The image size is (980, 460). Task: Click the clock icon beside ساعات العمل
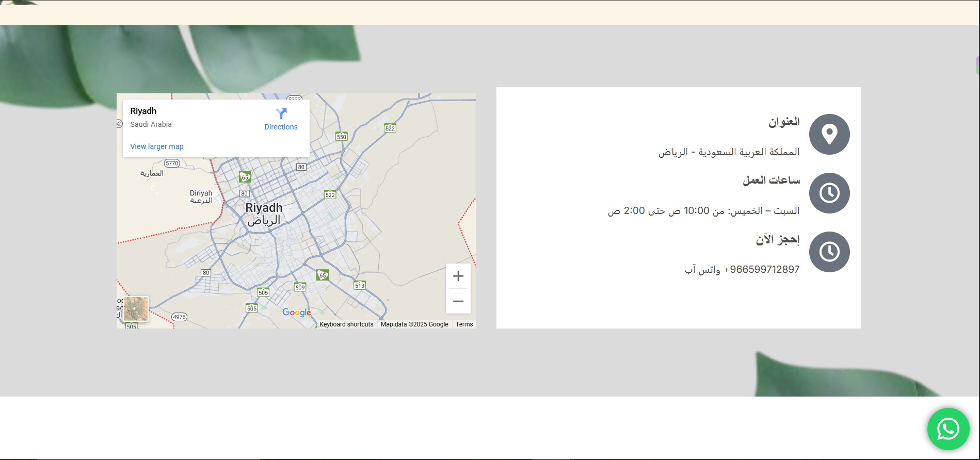[829, 193]
